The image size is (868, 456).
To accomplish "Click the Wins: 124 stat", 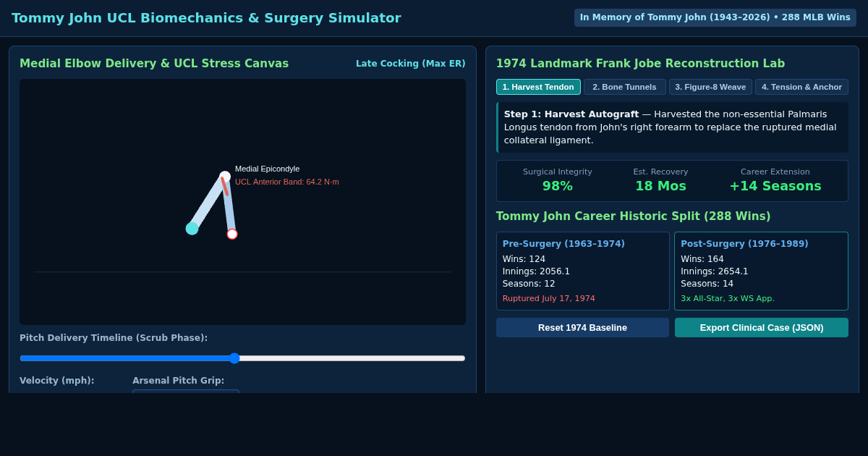I will pyautogui.click(x=524, y=259).
